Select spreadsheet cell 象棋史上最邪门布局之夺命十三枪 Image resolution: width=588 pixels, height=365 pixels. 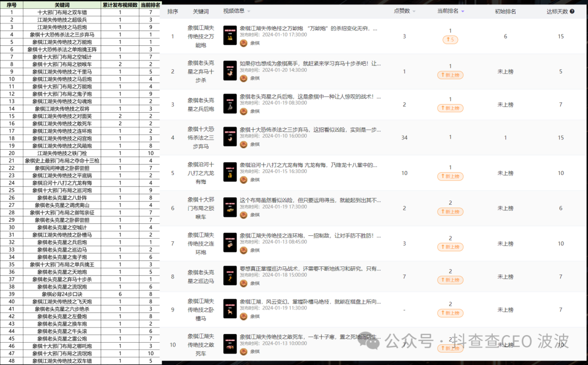point(62,161)
